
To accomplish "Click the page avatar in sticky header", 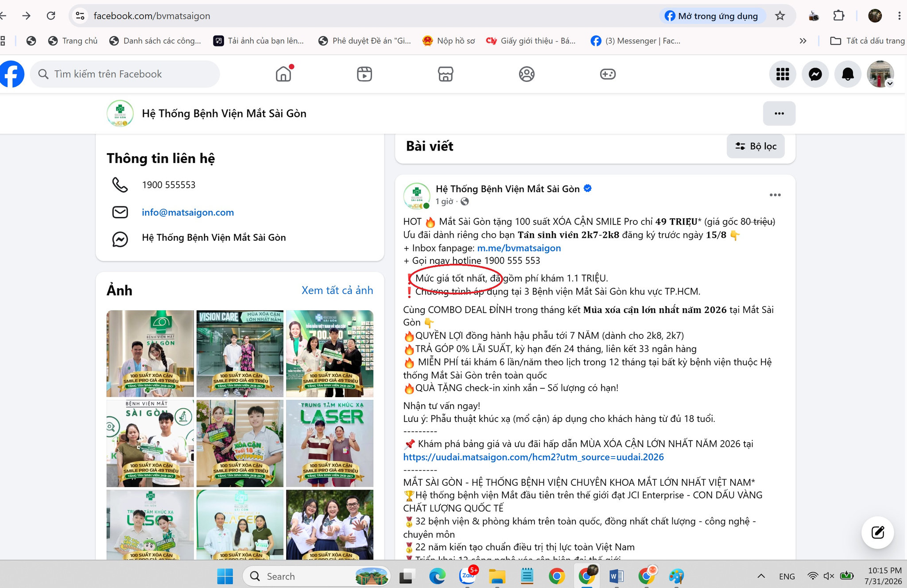I will pyautogui.click(x=120, y=113).
